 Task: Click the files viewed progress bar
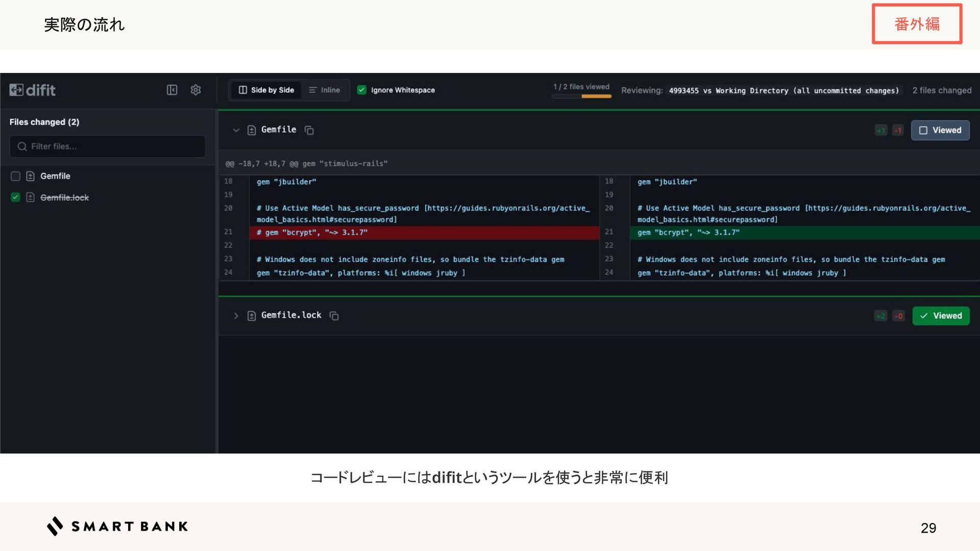(x=581, y=96)
